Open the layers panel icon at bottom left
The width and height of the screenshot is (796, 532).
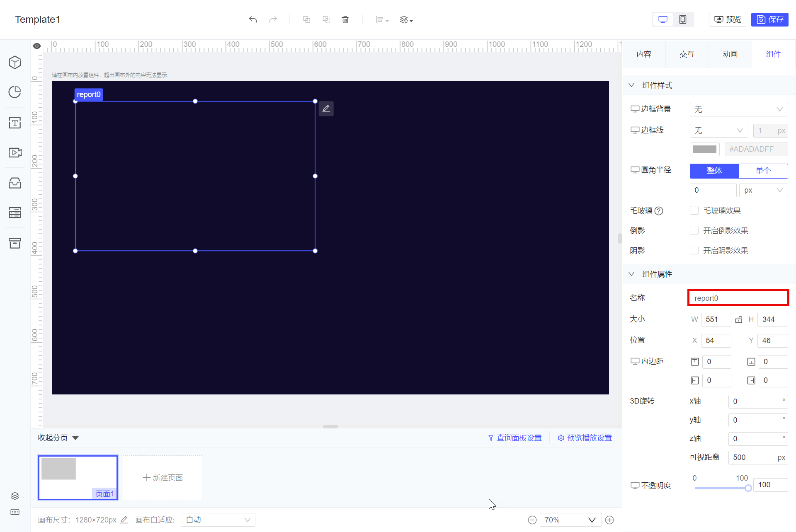pos(15,496)
